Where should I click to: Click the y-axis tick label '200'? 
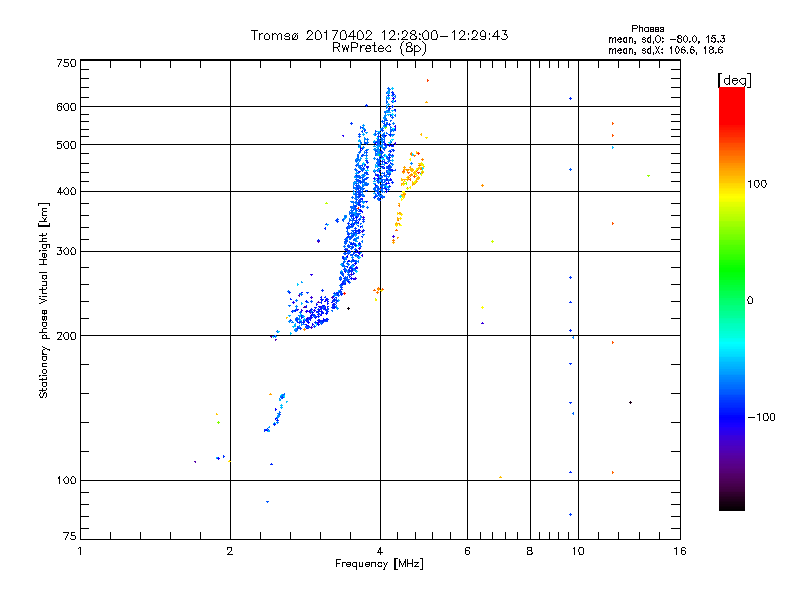click(66, 336)
